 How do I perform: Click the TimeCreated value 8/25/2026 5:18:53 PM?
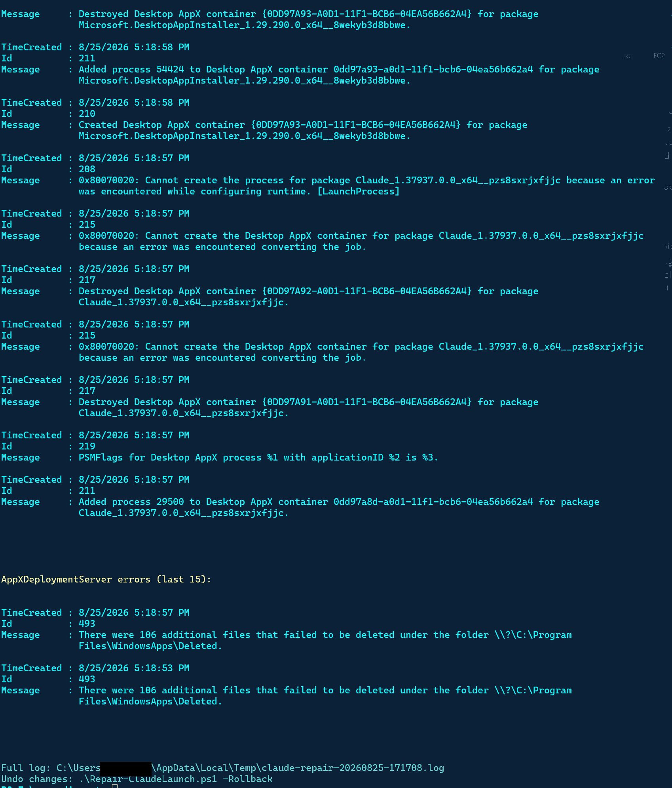click(134, 668)
